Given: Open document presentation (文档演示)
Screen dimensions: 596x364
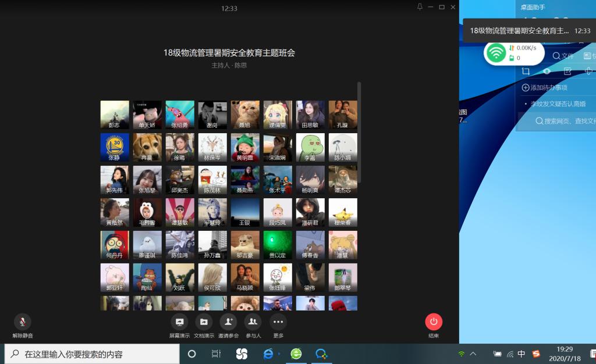Looking at the screenshot, I should [x=204, y=322].
